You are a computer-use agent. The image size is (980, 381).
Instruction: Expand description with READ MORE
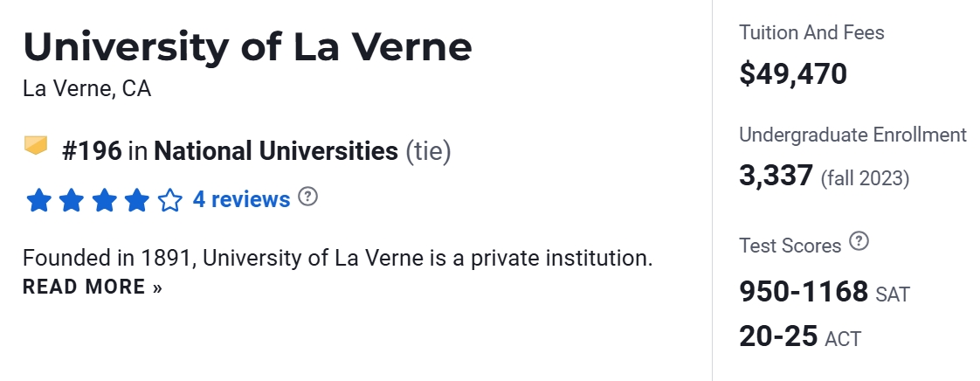pyautogui.click(x=93, y=287)
